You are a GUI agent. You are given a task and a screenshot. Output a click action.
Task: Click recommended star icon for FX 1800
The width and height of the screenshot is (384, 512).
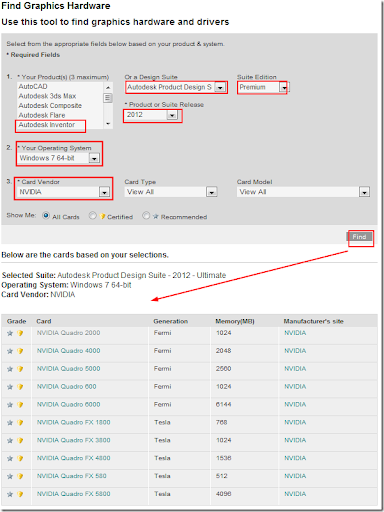pyautogui.click(x=10, y=423)
